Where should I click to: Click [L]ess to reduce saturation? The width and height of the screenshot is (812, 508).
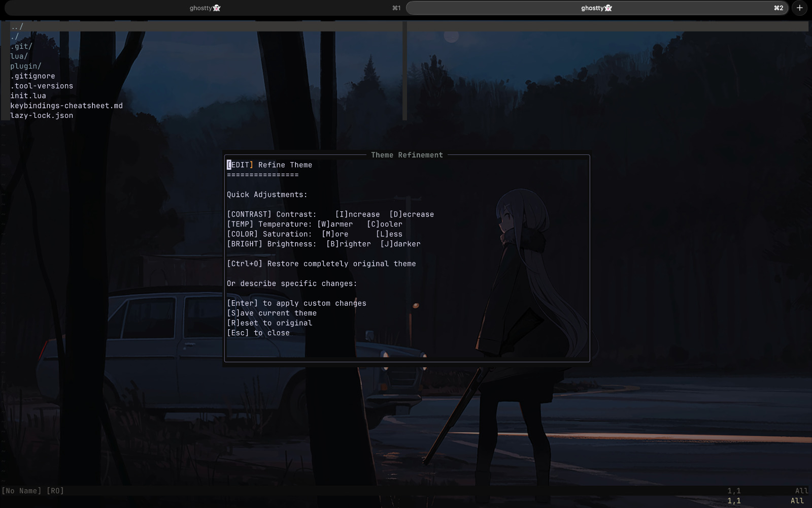click(x=389, y=234)
